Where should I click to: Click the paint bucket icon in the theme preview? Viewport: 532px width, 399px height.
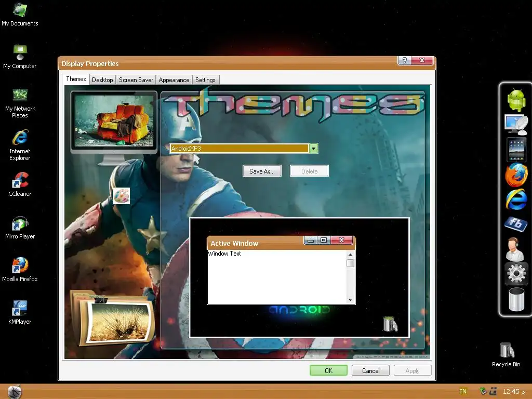tap(390, 324)
